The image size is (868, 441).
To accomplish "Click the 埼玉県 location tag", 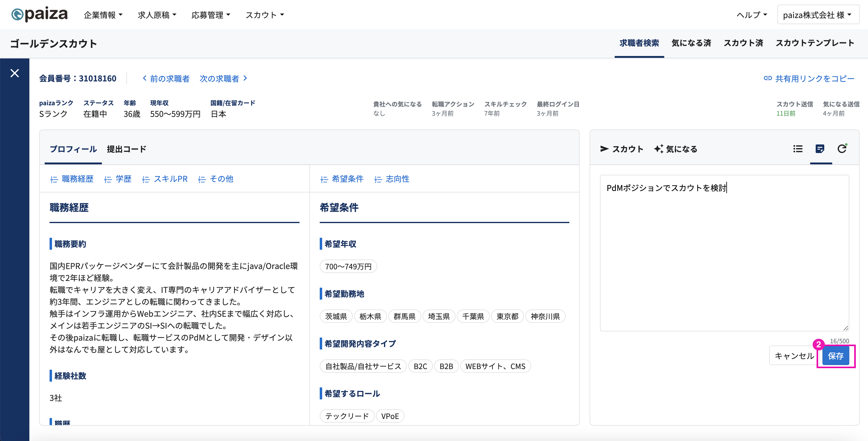I will tap(439, 316).
